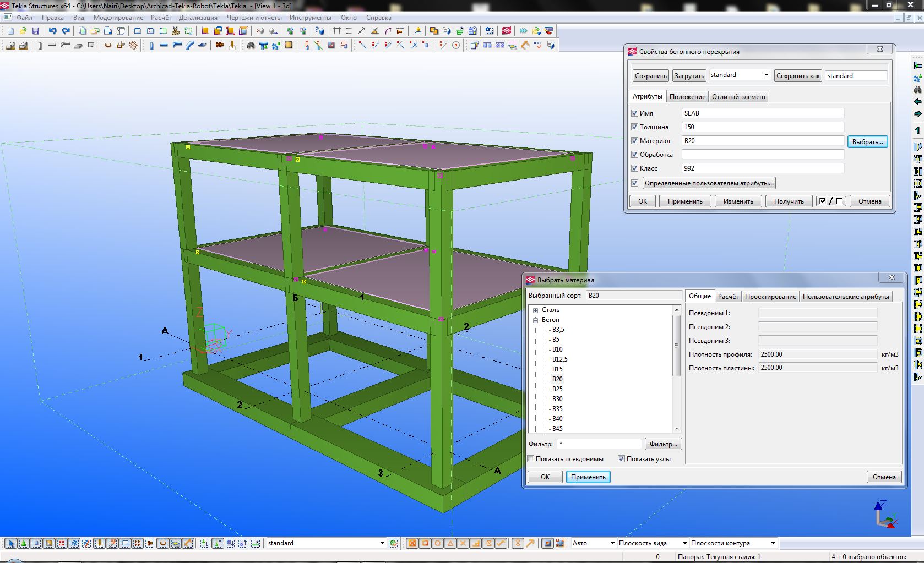
Task: Select the blue curved beam tool
Action: tap(190, 46)
